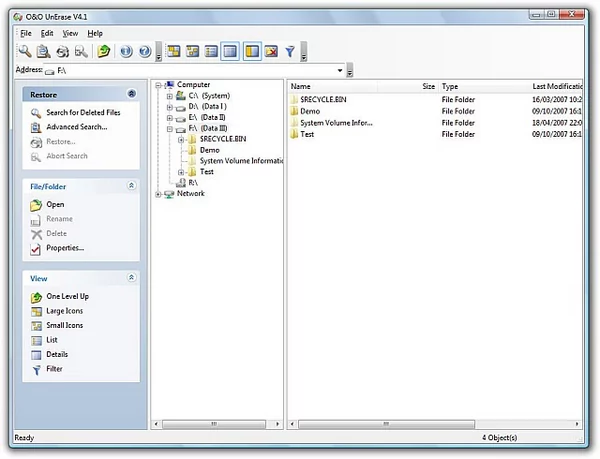Image resolution: width=600 pixels, height=459 pixels.
Task: Select C:\ (System) drive label in tree
Action: [209, 96]
